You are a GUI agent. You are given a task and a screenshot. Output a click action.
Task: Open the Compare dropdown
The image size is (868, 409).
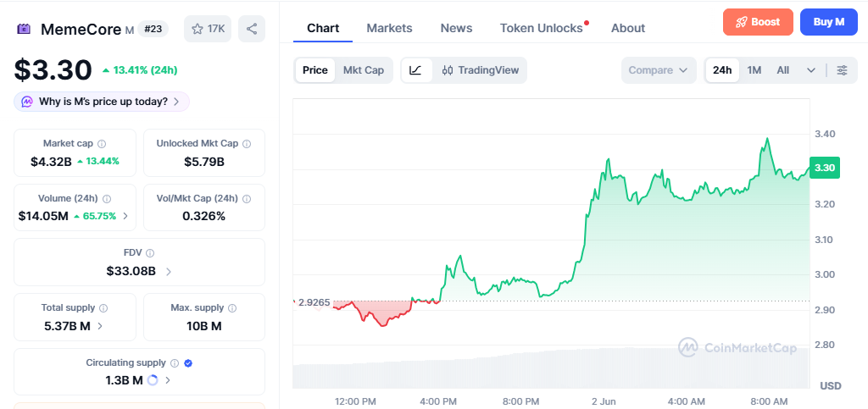coord(659,70)
